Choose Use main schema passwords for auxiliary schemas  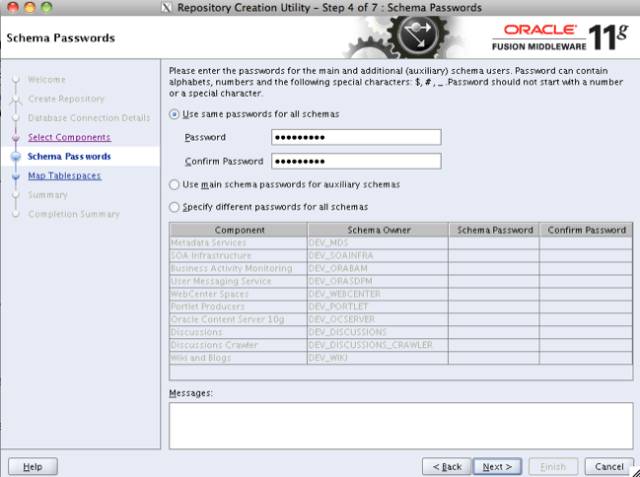coord(175,185)
